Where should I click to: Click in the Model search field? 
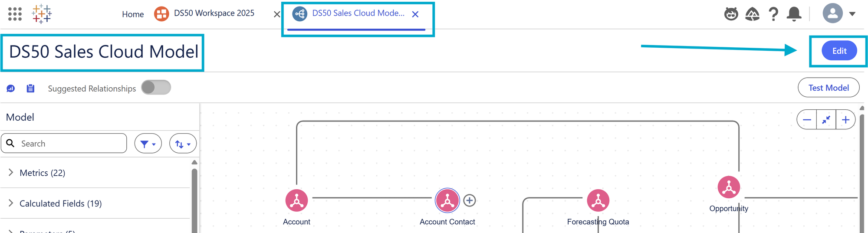pyautogui.click(x=64, y=143)
